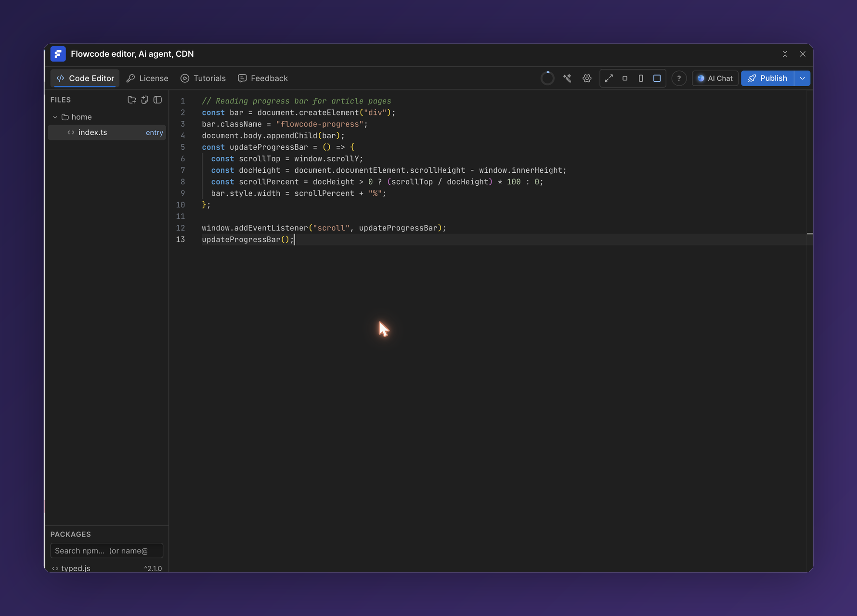Click line number 5 in gutter
This screenshot has width=857, height=616.
(183, 147)
